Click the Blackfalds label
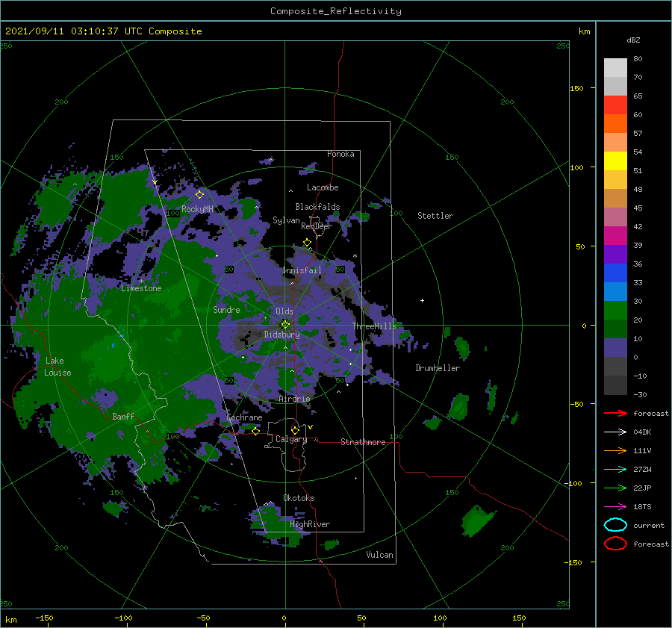This screenshot has height=628, width=672. pyautogui.click(x=317, y=207)
